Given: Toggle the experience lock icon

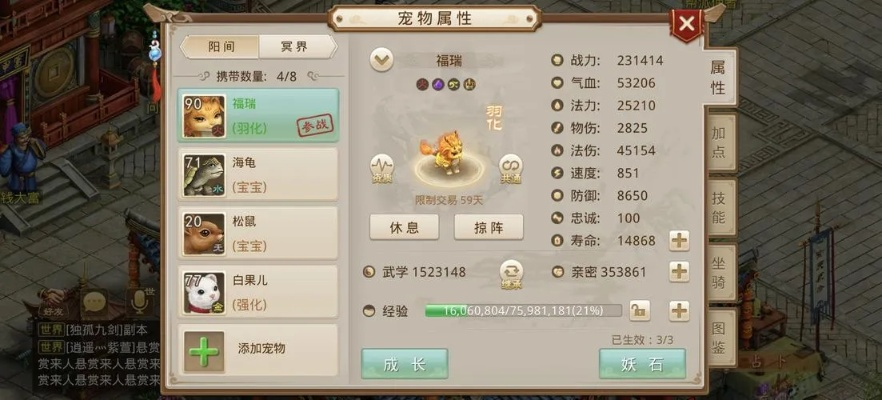Looking at the screenshot, I should [x=640, y=311].
